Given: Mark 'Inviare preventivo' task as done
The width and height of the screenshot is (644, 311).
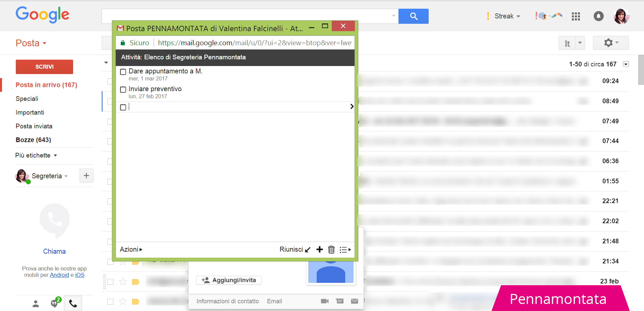Looking at the screenshot, I should click(x=123, y=89).
